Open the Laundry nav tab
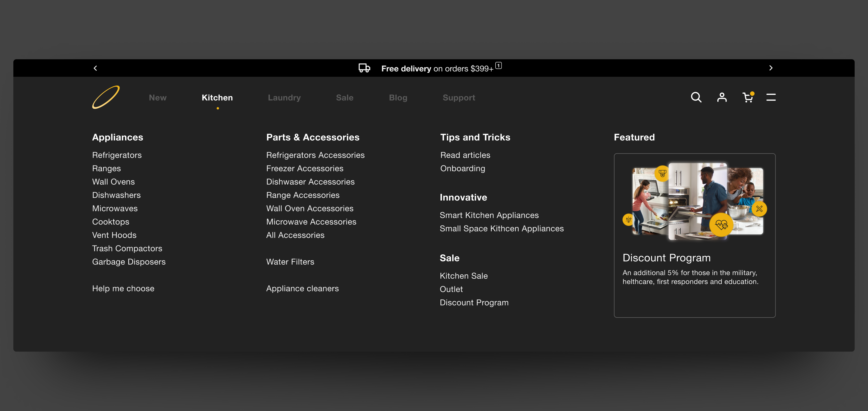The image size is (868, 411). [284, 98]
